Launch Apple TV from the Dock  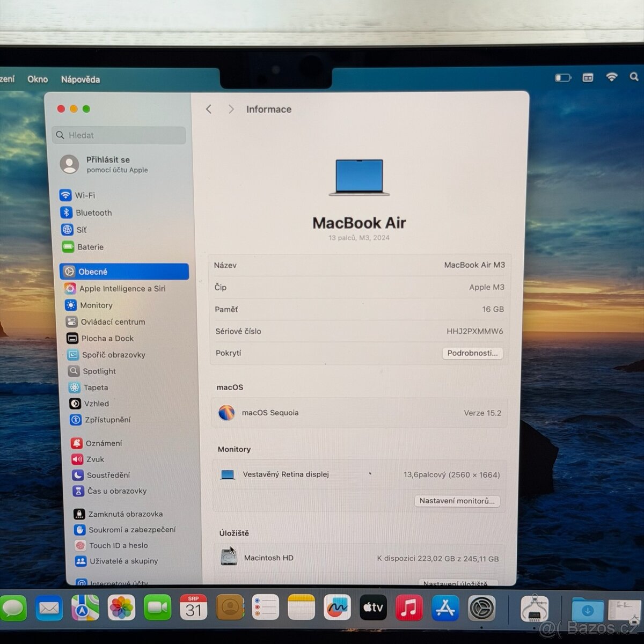(373, 608)
